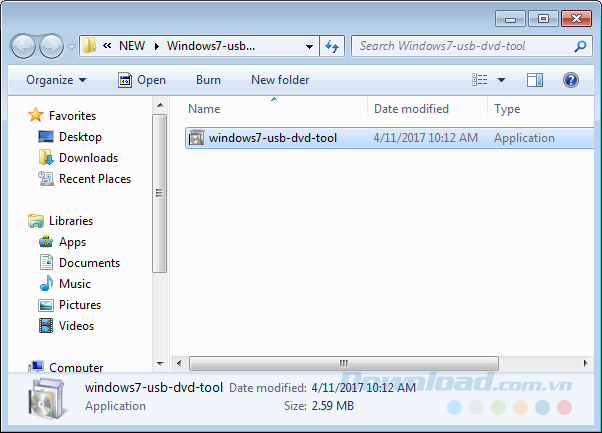Screen dimensions: 602x433
Task: Click the Windows7-usb... breadcrumb segment
Action: [211, 46]
